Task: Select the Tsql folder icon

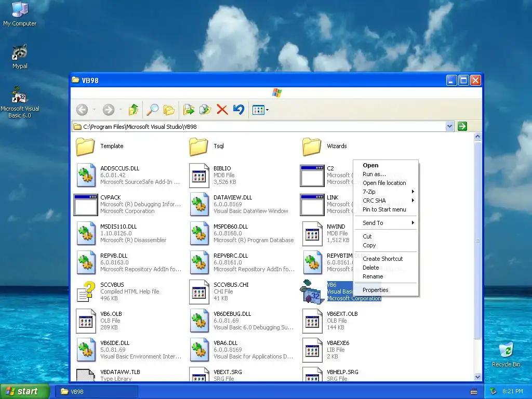Action: [x=198, y=147]
